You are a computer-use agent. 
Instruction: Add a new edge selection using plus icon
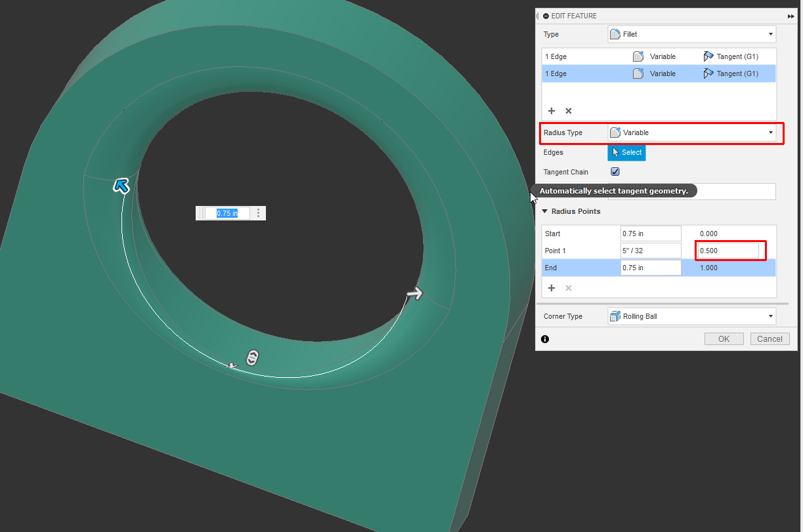552,111
